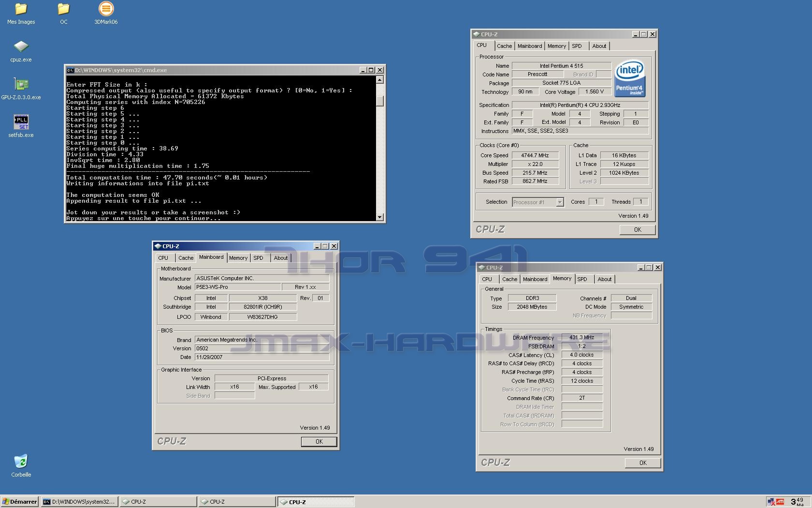Open the OC folder on desktop
The width and height of the screenshot is (812, 508).
(63, 14)
